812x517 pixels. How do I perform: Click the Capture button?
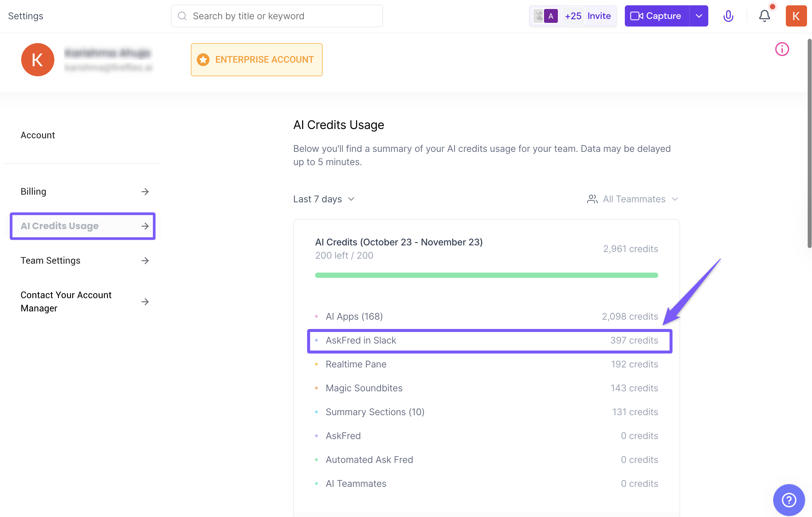[657, 16]
